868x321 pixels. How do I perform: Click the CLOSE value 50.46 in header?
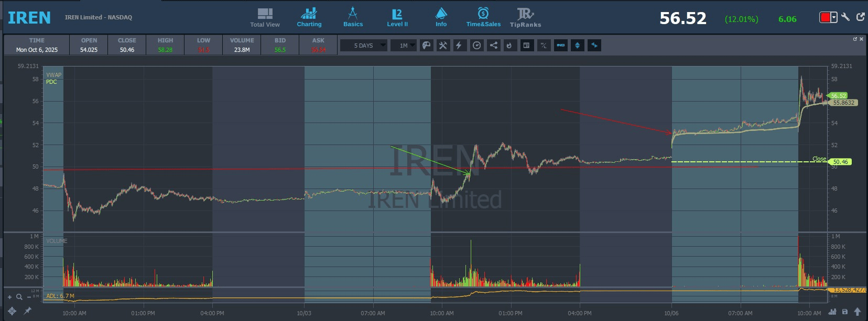(127, 50)
